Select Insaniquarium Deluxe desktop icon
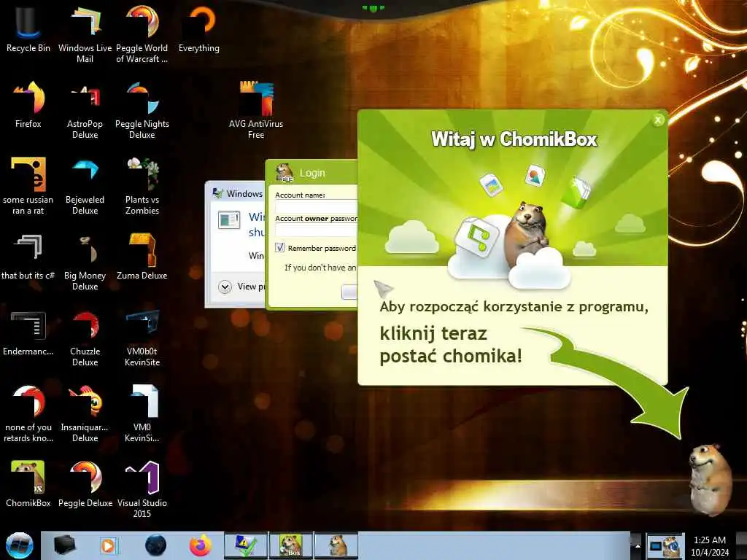This screenshot has height=560, width=747. [x=85, y=413]
